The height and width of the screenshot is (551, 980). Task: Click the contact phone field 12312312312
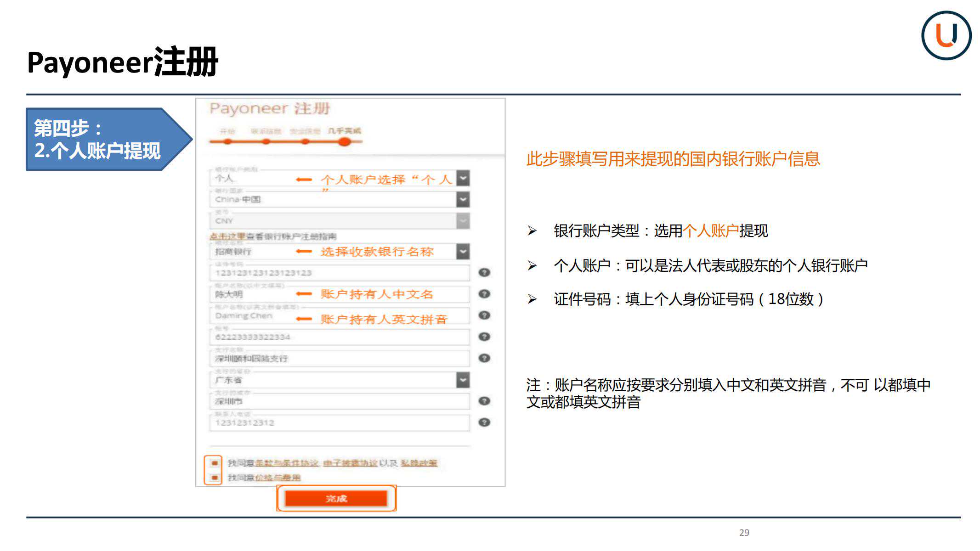click(x=340, y=423)
